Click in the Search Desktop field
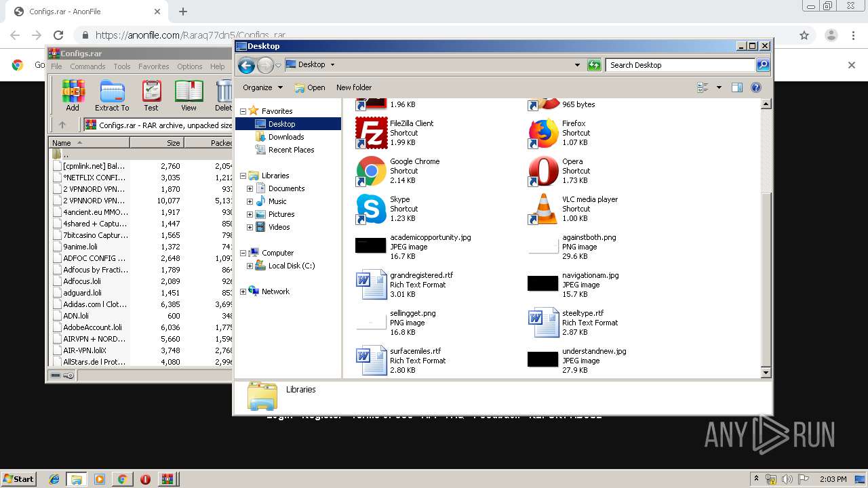 pos(680,65)
